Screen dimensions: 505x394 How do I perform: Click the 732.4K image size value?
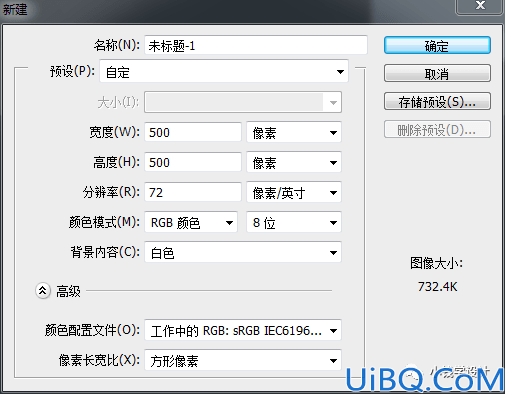437,287
